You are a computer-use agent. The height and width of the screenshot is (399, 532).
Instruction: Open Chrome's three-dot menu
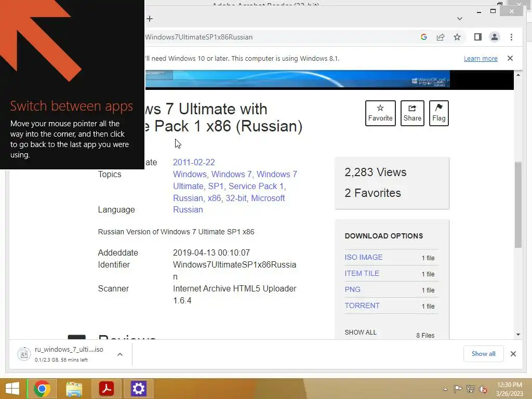(511, 37)
